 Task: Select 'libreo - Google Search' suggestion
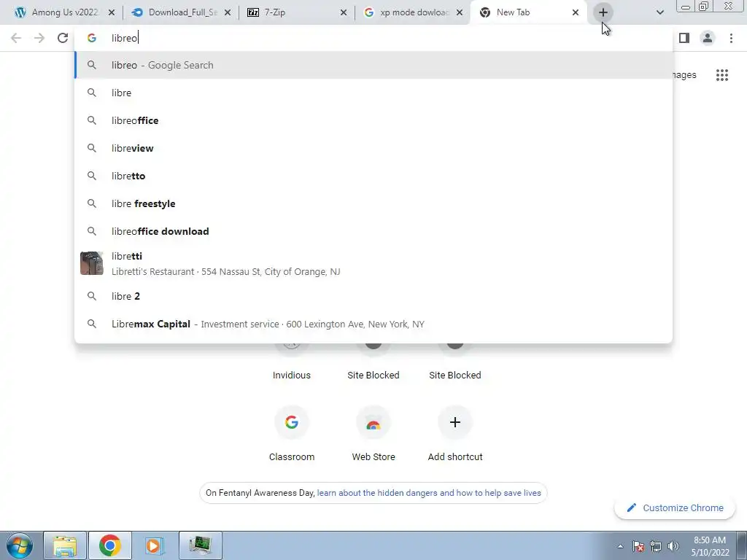(x=373, y=65)
